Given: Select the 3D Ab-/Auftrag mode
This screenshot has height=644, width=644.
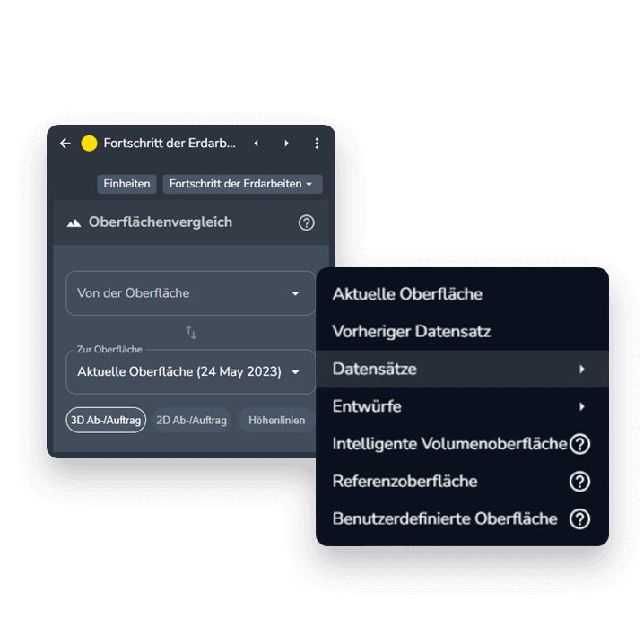Looking at the screenshot, I should click(106, 420).
